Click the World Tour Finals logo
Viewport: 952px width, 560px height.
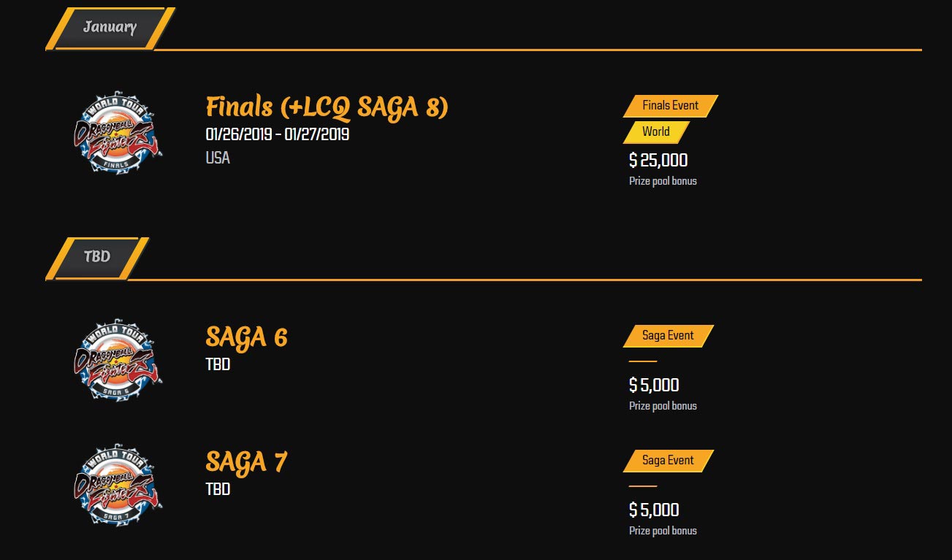point(118,133)
